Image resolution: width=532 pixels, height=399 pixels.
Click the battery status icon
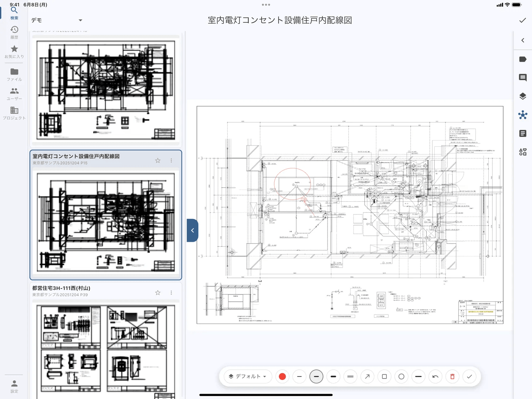click(x=517, y=5)
